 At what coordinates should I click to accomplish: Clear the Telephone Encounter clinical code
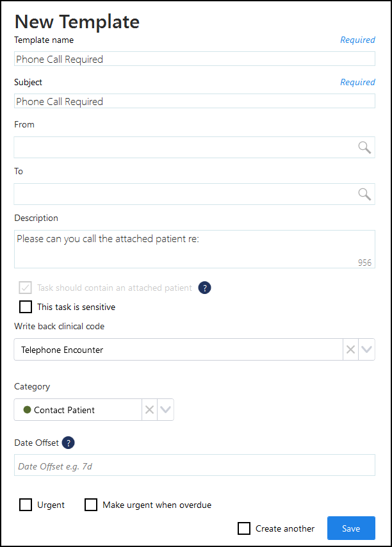click(x=350, y=349)
